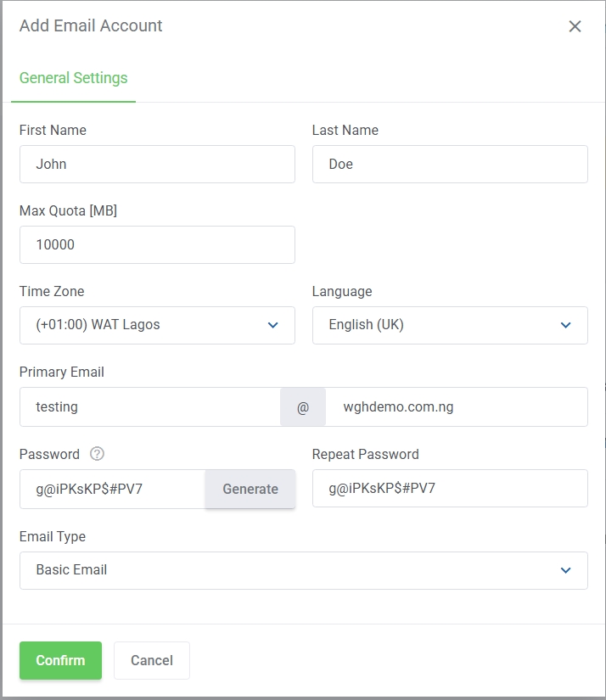Close the Add Email Account dialog

575,26
